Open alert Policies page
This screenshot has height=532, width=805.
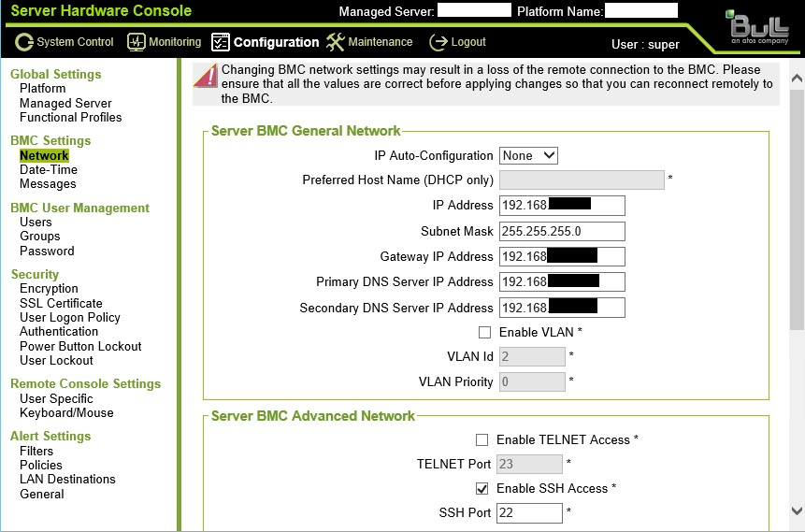coord(41,465)
